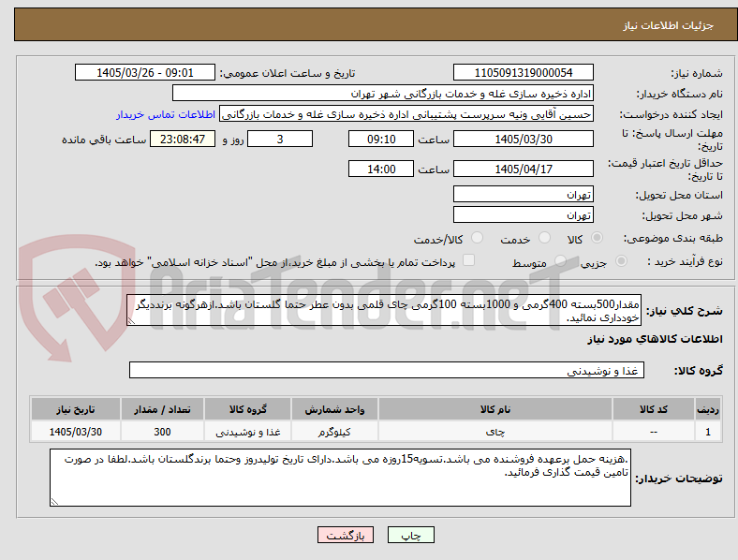The height and width of the screenshot is (560, 738).
Task: Click delivery city field تهران
Action: (524, 214)
